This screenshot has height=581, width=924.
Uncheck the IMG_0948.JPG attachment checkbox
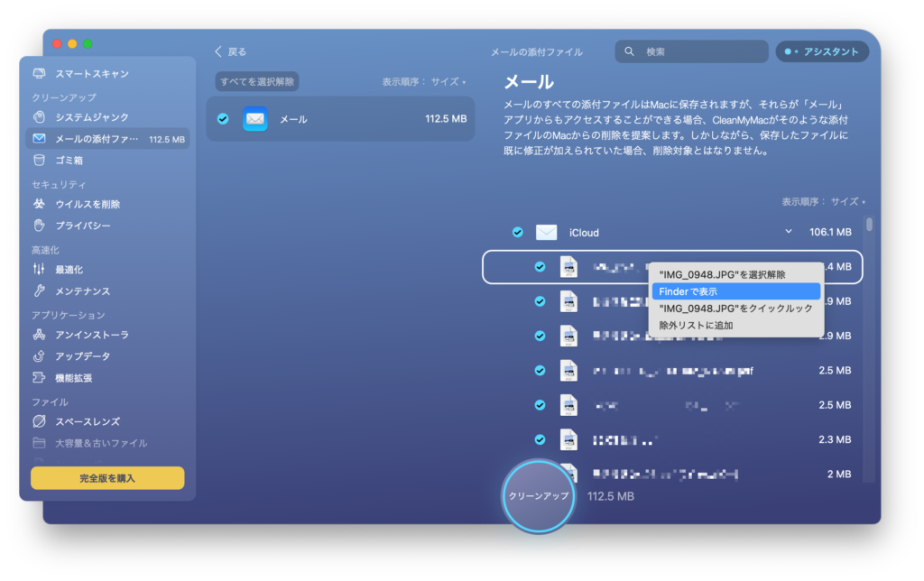pos(540,267)
